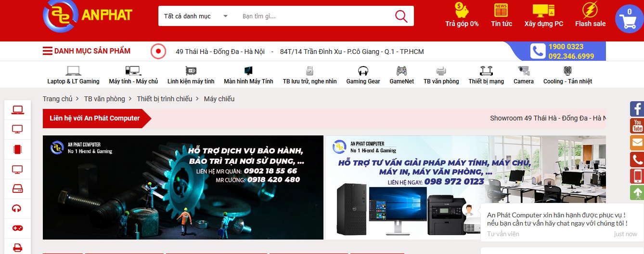Click the search magnifier icon

(401, 16)
